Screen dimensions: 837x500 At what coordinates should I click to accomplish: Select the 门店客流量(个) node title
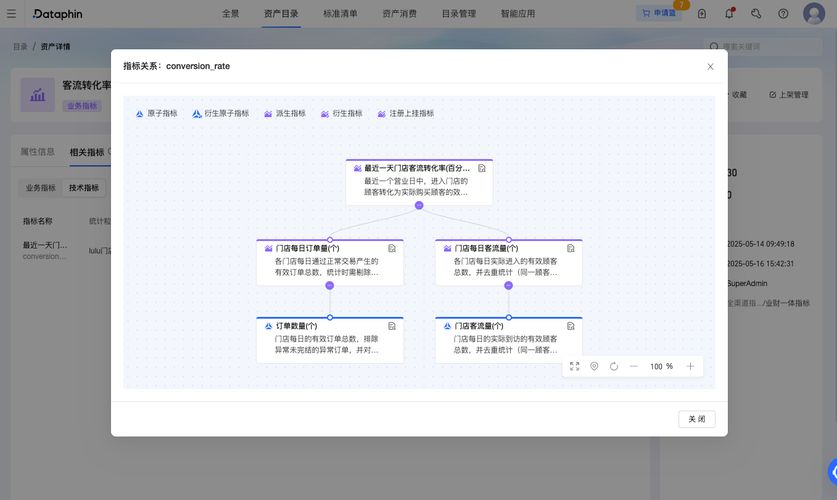(x=479, y=326)
